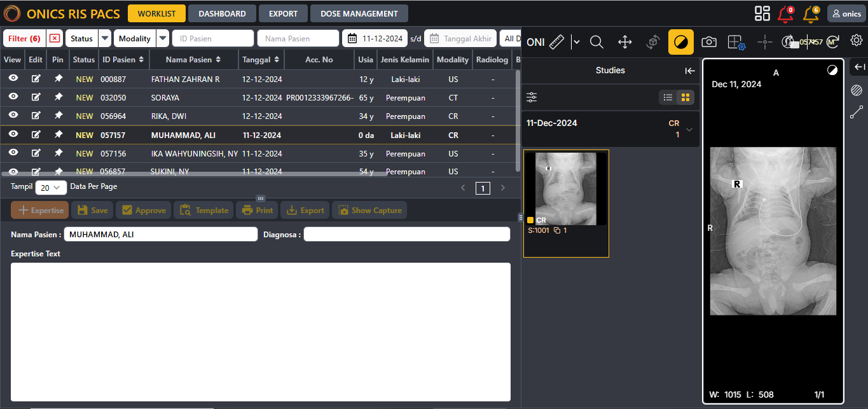Click the Approve button
868x409 pixels.
click(x=144, y=211)
